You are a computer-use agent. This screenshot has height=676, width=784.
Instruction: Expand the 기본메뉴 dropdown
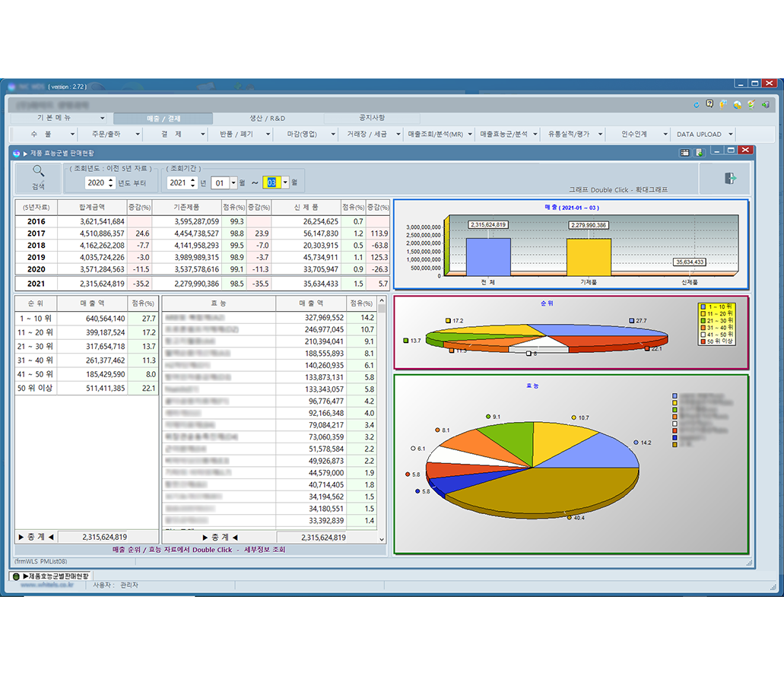[102, 119]
